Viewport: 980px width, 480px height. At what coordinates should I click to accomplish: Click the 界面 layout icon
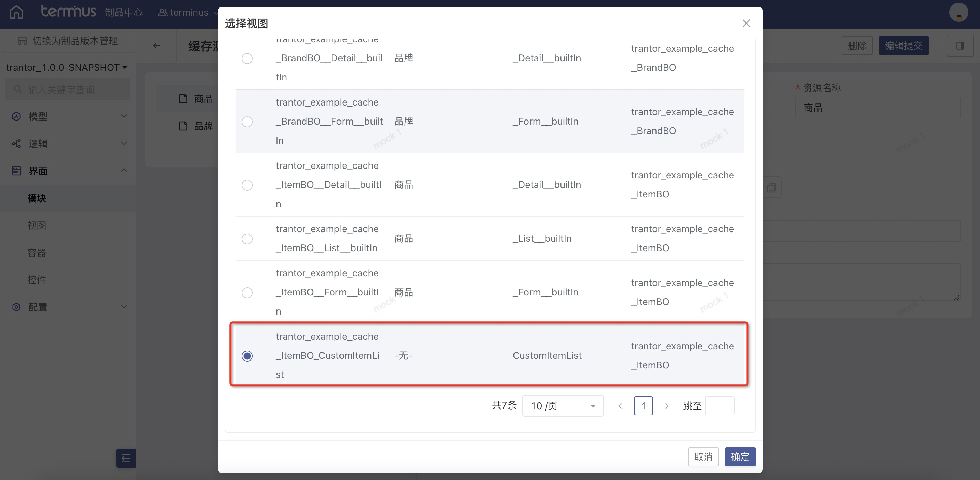[x=16, y=171]
